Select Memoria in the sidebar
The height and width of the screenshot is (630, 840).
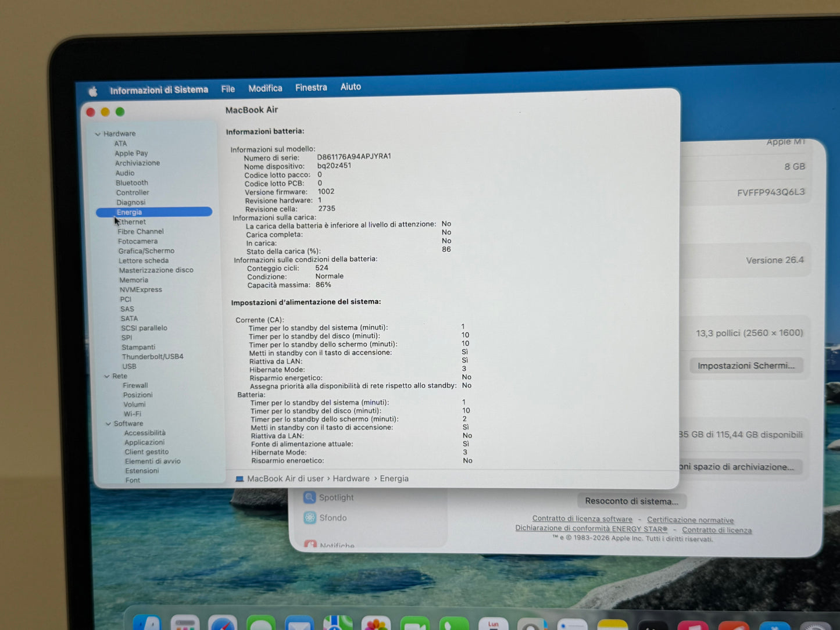pos(134,280)
